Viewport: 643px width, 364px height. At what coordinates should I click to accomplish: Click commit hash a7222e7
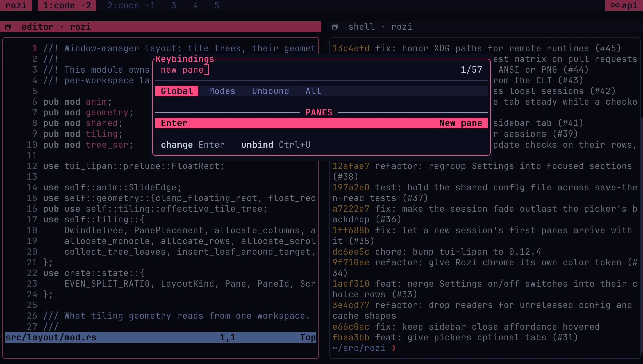pyautogui.click(x=351, y=209)
